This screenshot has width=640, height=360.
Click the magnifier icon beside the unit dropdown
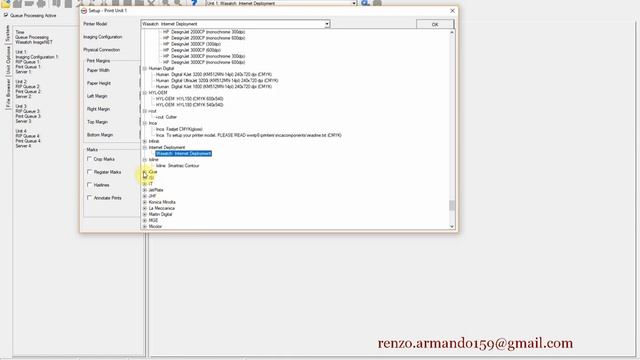click(365, 3)
